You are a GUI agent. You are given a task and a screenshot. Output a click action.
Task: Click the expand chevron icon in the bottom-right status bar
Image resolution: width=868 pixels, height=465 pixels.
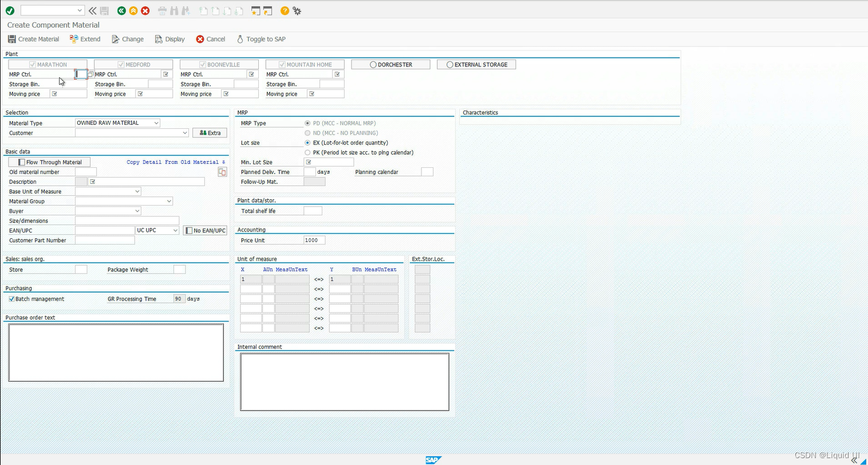pos(854,459)
